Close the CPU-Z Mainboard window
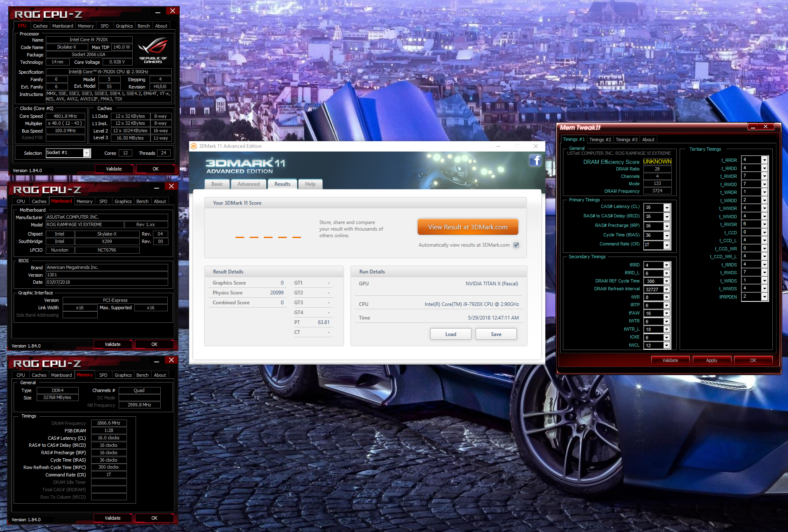Screen dimensions: 788x532 pyautogui.click(x=171, y=186)
